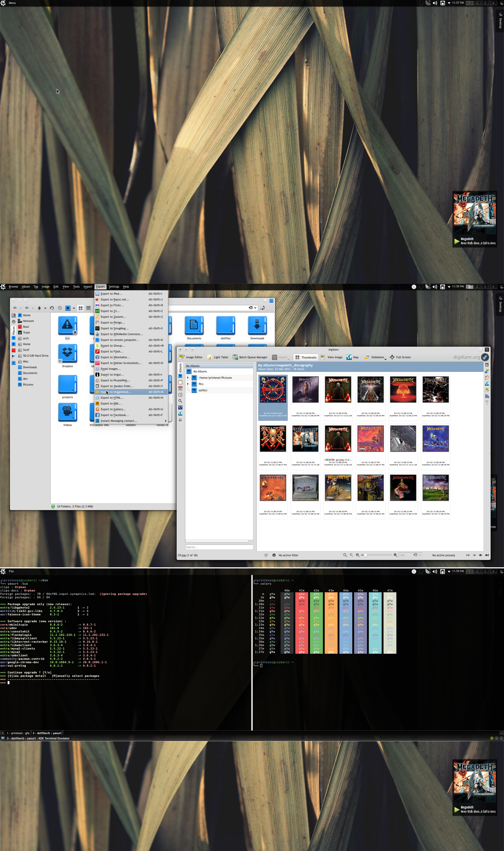The height and width of the screenshot is (851, 504).
Task: Open the Album menu in the menu bar
Action: [26, 287]
